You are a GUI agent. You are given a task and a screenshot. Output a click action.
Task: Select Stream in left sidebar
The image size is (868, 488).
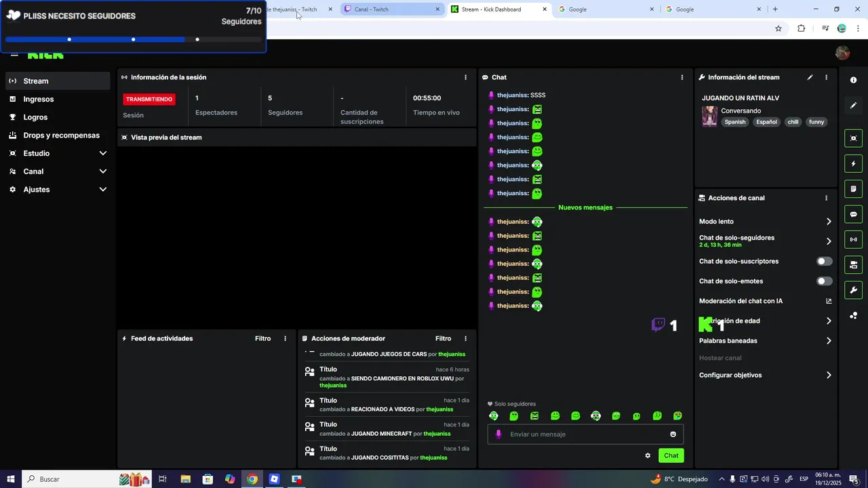click(58, 81)
